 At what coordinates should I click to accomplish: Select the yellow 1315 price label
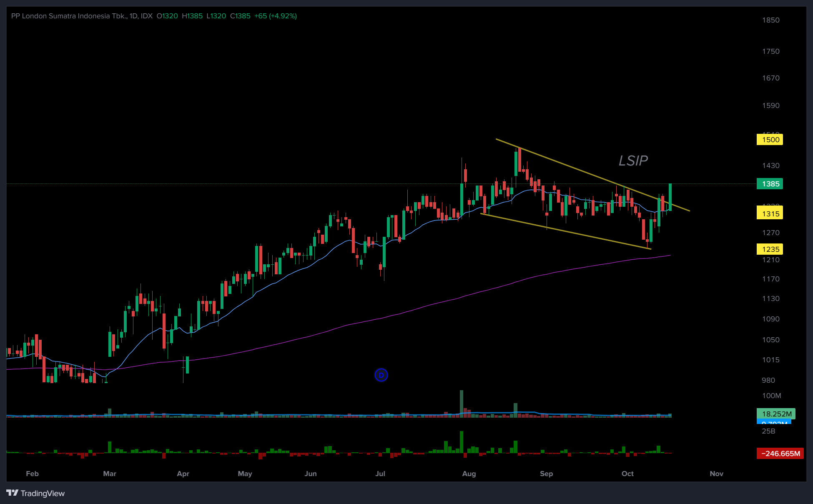click(770, 213)
